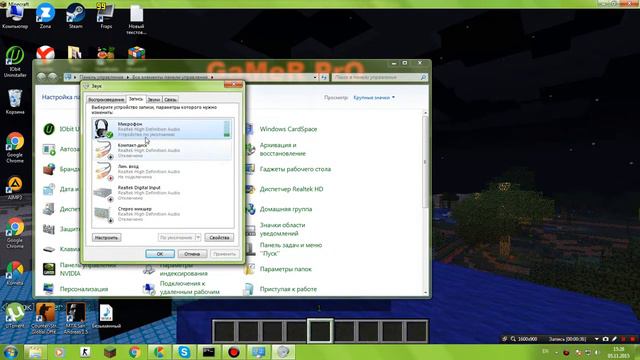
Task: Open Skype from the taskbar
Action: pos(184,352)
